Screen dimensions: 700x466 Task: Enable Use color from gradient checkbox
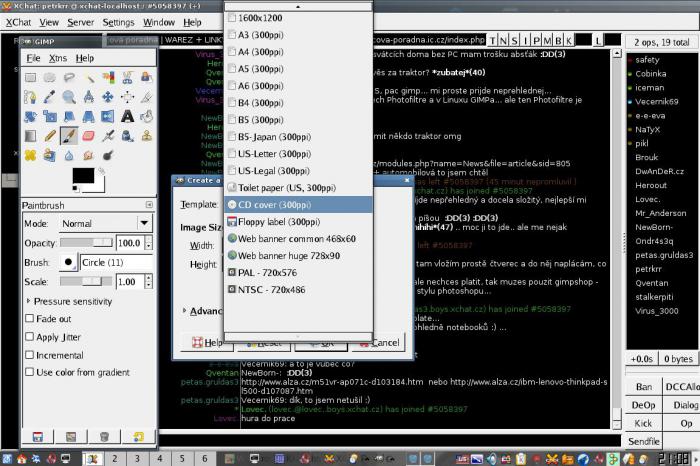tap(29, 372)
